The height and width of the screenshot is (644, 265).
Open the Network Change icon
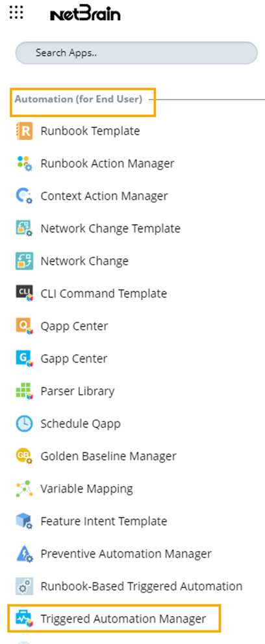(24, 262)
